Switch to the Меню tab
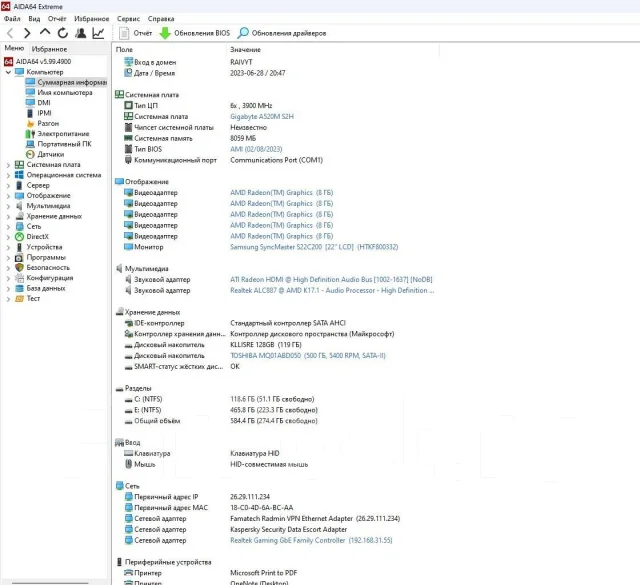The height and width of the screenshot is (585, 640). pos(14,48)
